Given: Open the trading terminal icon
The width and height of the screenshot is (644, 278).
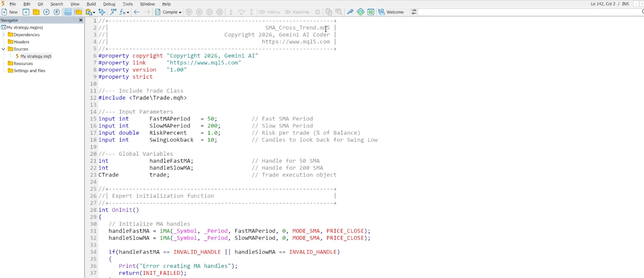Looking at the screenshot, I should (371, 12).
